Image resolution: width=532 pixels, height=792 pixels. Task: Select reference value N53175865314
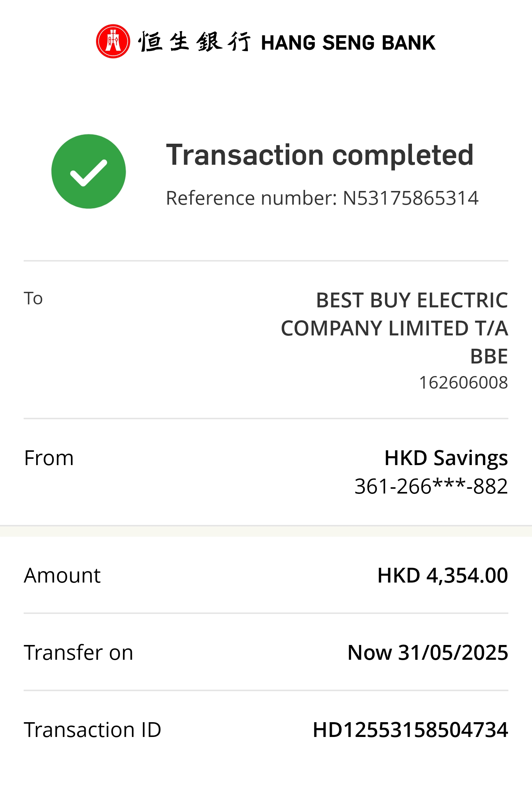tap(410, 198)
